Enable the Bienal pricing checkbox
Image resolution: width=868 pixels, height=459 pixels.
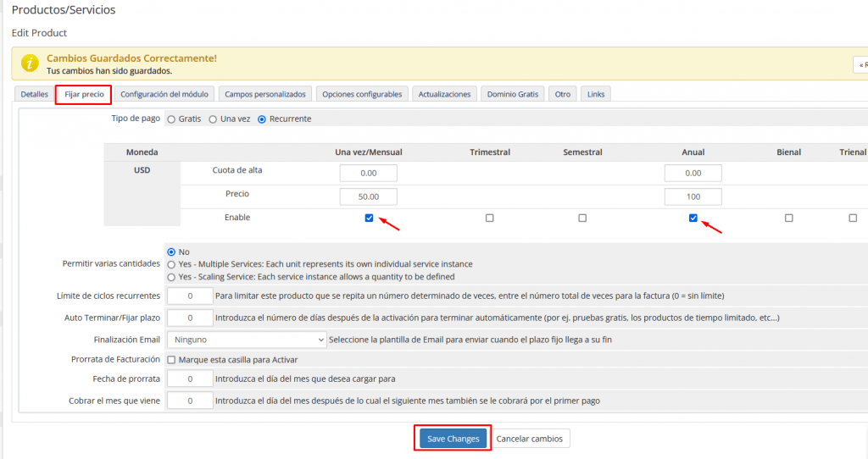(x=789, y=218)
